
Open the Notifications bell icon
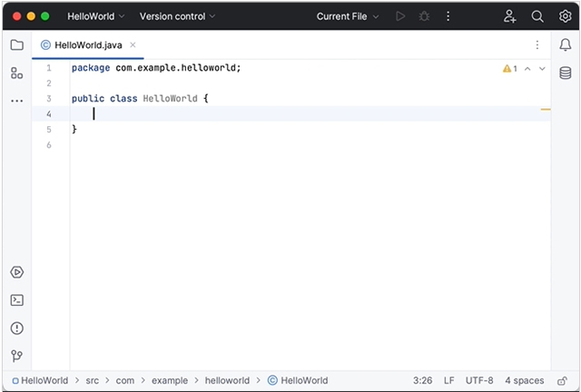click(x=565, y=45)
